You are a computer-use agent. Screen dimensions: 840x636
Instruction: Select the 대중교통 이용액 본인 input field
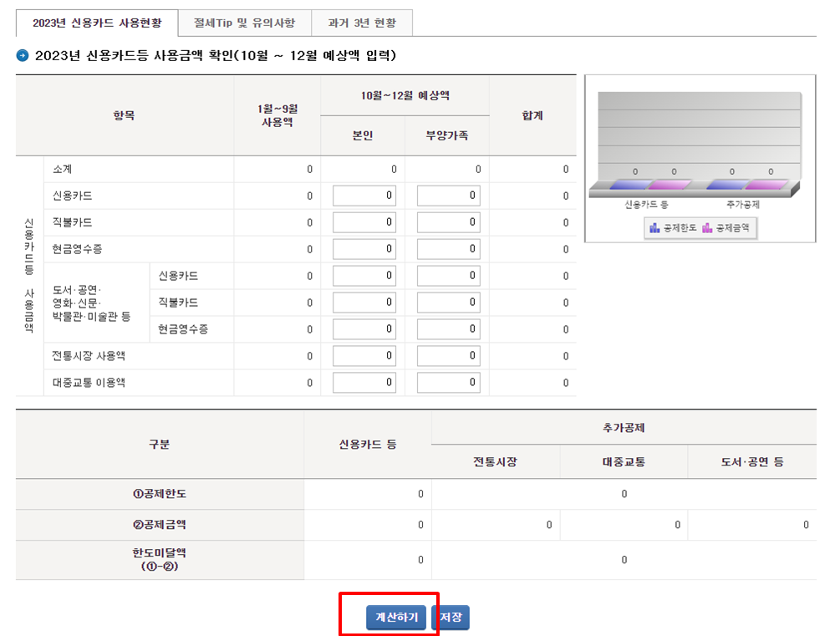coord(364,382)
